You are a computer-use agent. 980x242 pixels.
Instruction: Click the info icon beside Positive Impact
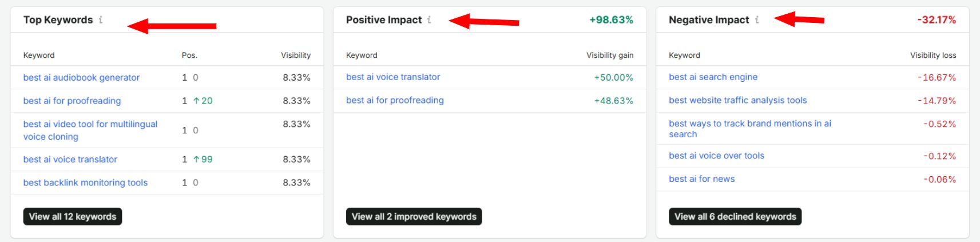tap(429, 19)
